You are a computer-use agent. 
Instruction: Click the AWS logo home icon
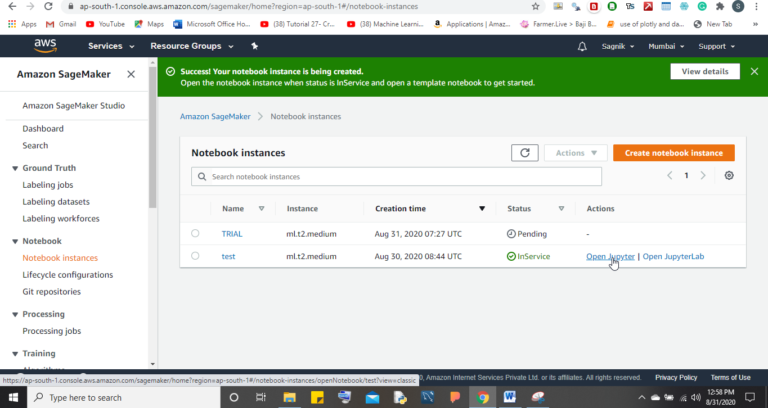tap(45, 46)
